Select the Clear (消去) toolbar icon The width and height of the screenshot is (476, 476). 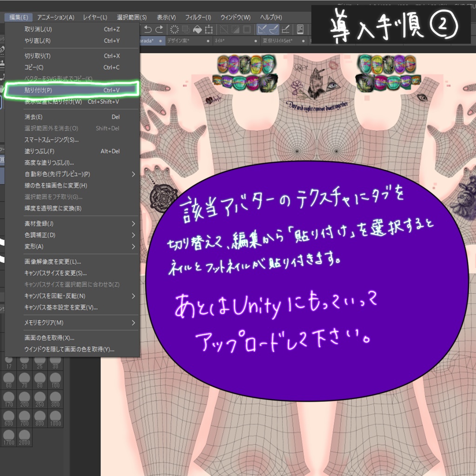coord(175,29)
